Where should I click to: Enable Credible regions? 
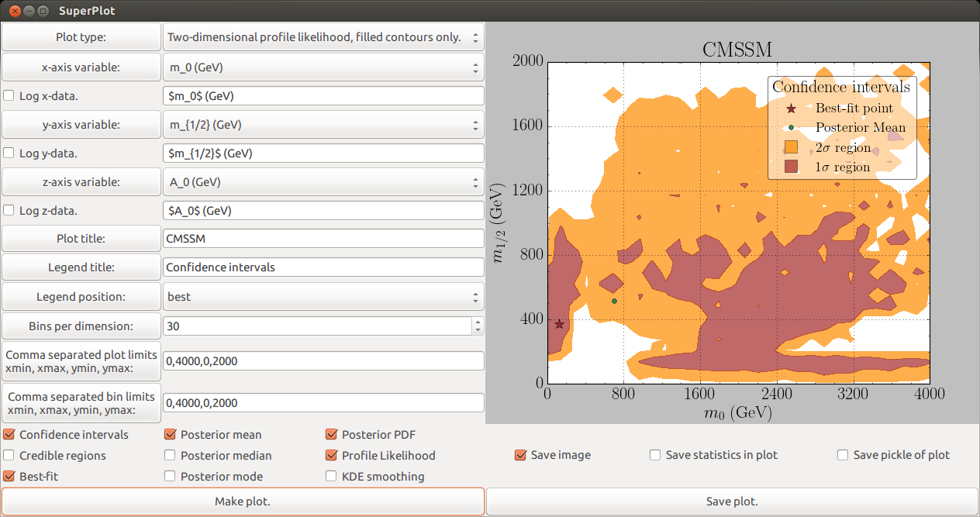9,456
